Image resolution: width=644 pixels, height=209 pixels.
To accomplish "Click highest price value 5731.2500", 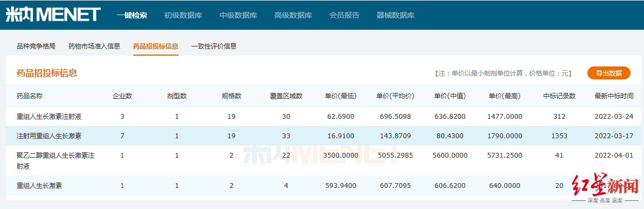I will 505,156.
